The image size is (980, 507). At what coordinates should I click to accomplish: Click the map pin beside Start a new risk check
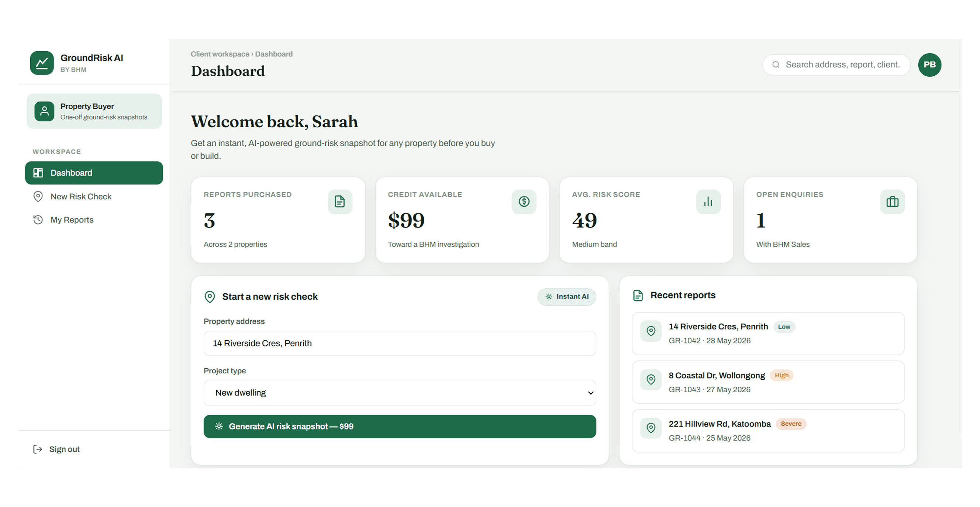pyautogui.click(x=210, y=297)
